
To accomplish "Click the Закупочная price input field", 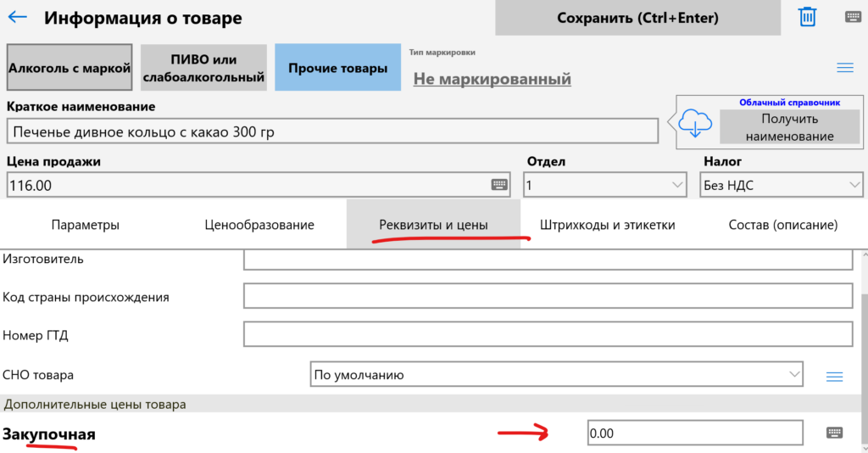I will (694, 433).
